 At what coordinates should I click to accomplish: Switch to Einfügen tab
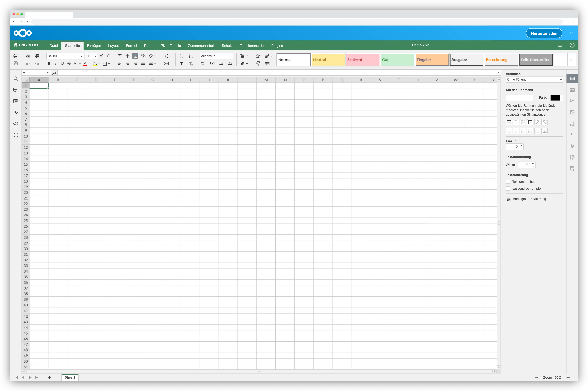(x=94, y=46)
